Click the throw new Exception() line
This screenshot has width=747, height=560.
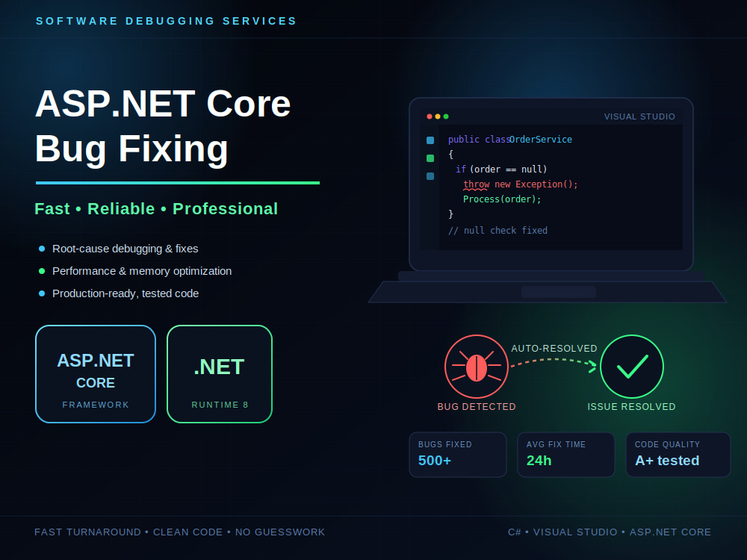[x=520, y=184]
